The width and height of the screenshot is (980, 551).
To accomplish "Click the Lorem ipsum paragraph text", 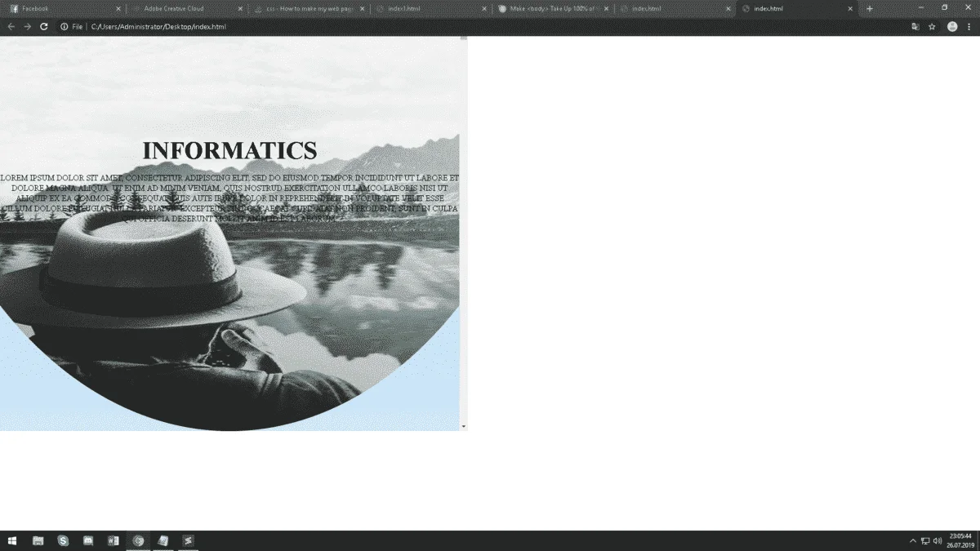I will point(229,198).
